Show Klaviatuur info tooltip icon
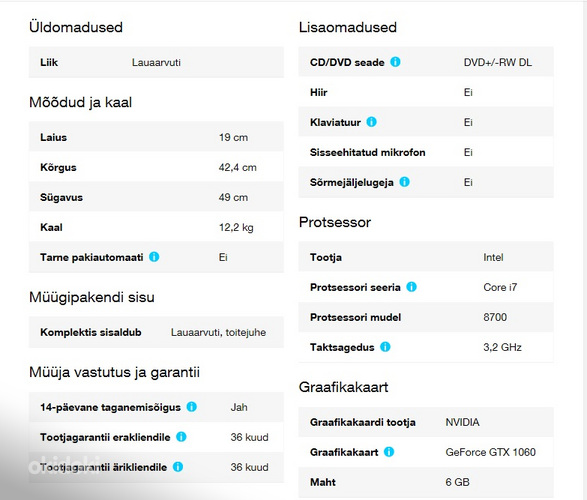The image size is (587, 500). point(371,122)
